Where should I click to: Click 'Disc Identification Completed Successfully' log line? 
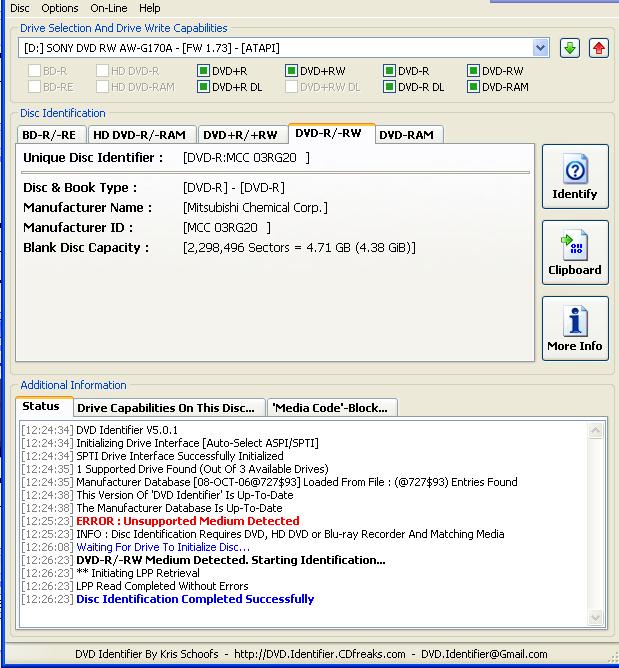[195, 599]
